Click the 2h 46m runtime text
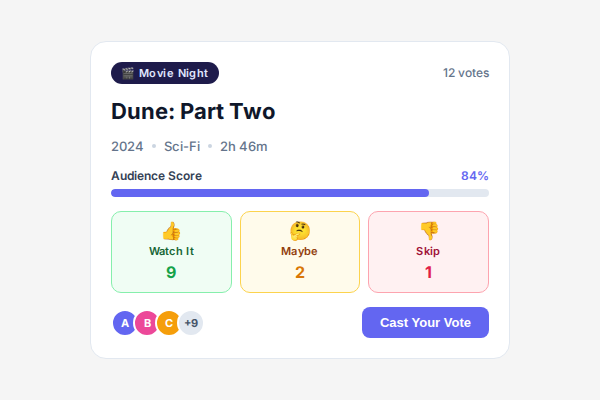600x400 pixels. [x=244, y=146]
